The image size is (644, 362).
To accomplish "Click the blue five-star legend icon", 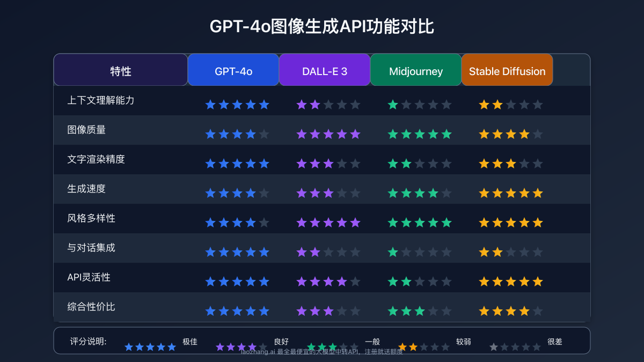I will pyautogui.click(x=150, y=347).
